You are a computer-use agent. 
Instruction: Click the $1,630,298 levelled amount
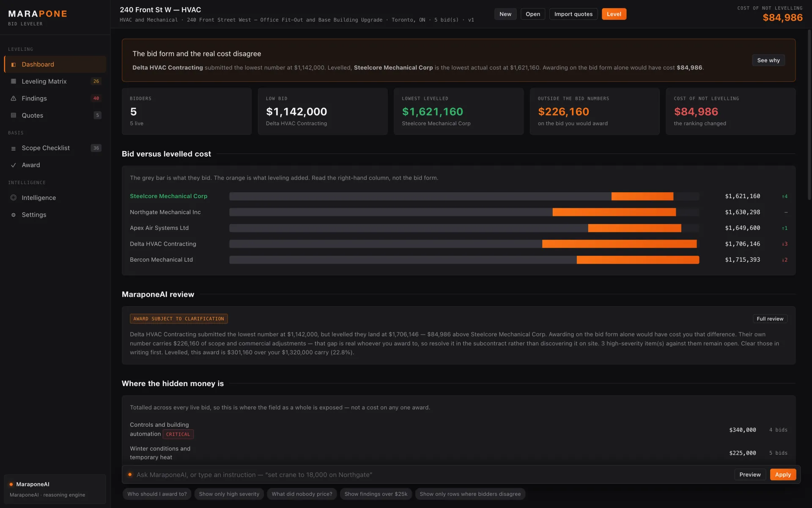coord(743,212)
